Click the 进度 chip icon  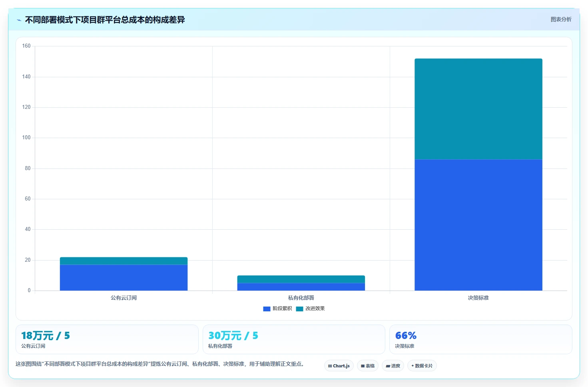click(x=388, y=366)
